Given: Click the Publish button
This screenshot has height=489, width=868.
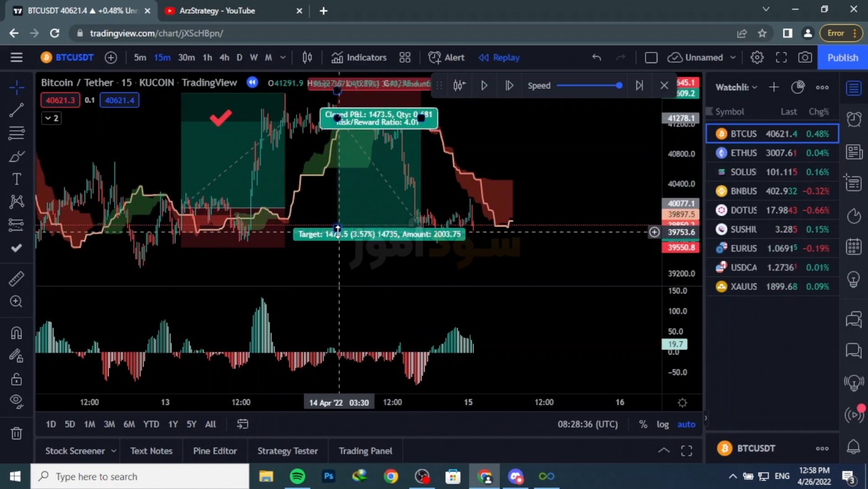Looking at the screenshot, I should coord(843,58).
